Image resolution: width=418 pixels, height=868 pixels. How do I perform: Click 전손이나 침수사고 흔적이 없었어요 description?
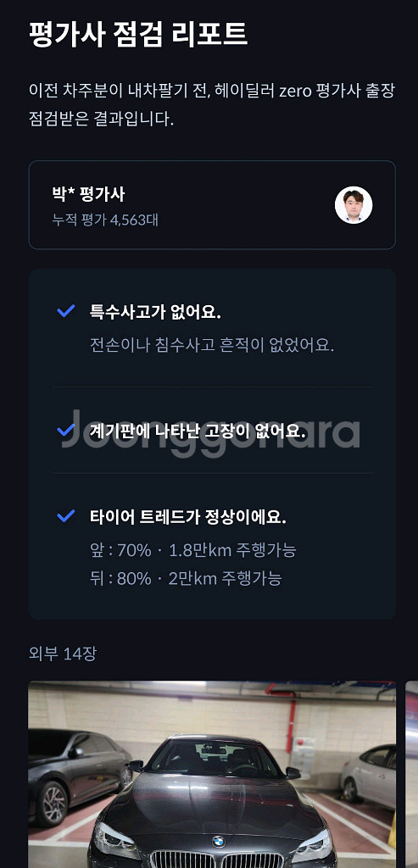pos(212,346)
